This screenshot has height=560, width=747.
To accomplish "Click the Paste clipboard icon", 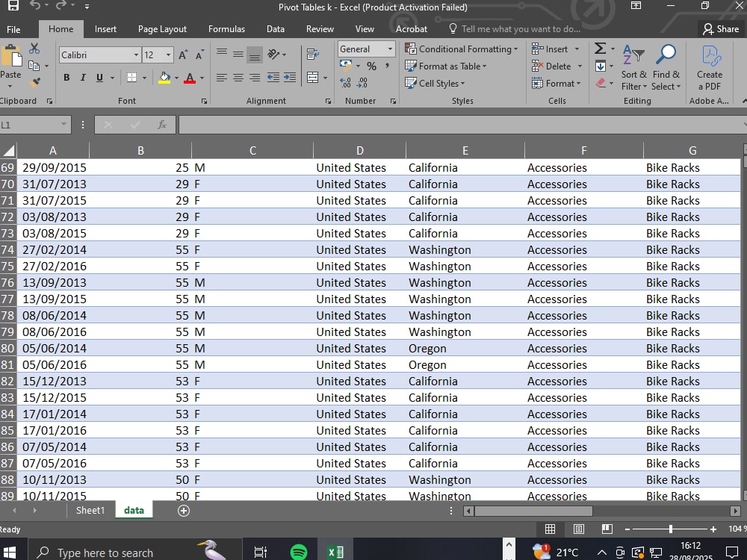I will [x=11, y=56].
